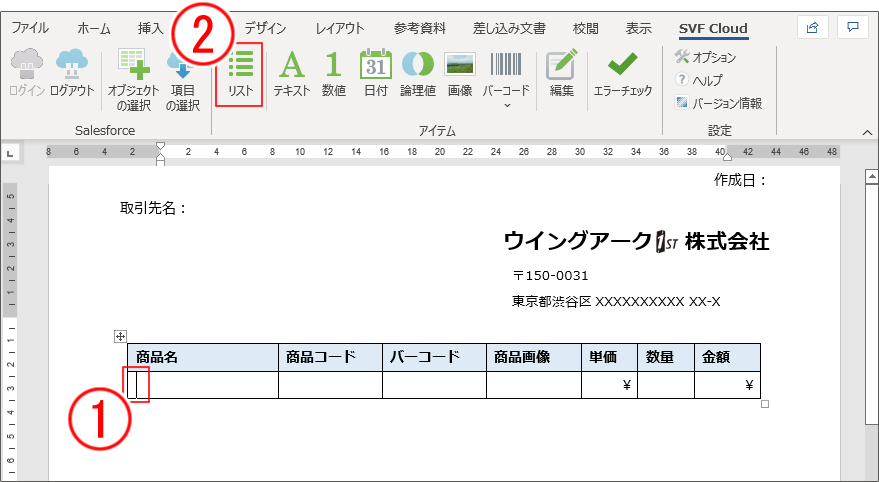The image size is (879, 482).
Task: Click the 〒150-0031 postal code line
Action: coord(550,276)
